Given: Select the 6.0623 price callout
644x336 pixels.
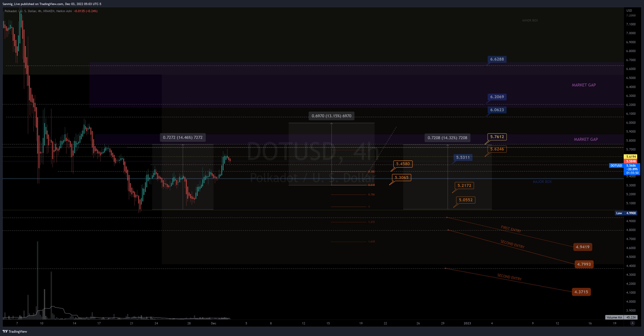Looking at the screenshot, I should point(497,110).
